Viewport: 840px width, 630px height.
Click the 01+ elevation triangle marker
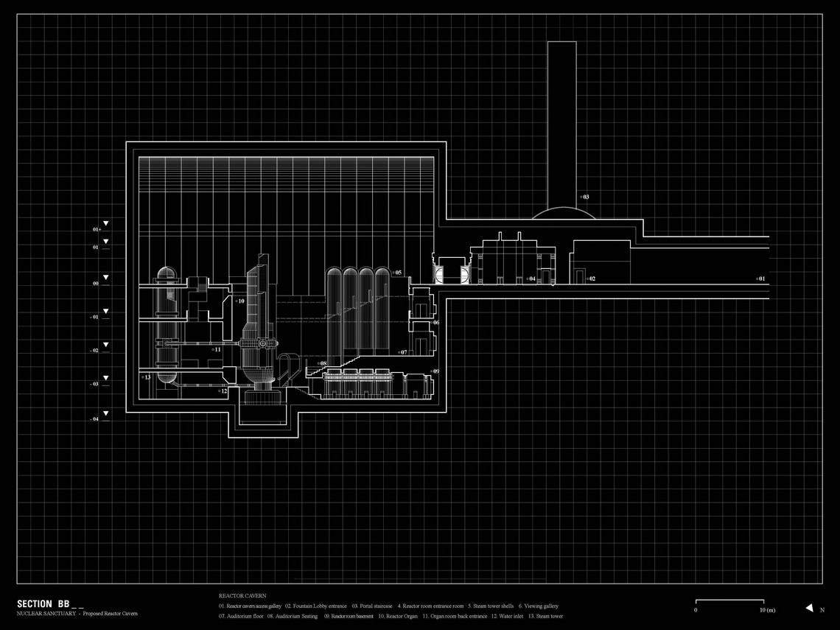click(106, 223)
